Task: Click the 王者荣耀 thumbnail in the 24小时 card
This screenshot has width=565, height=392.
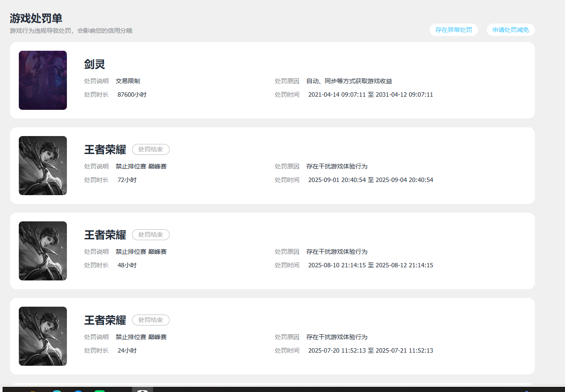Action: pyautogui.click(x=43, y=336)
